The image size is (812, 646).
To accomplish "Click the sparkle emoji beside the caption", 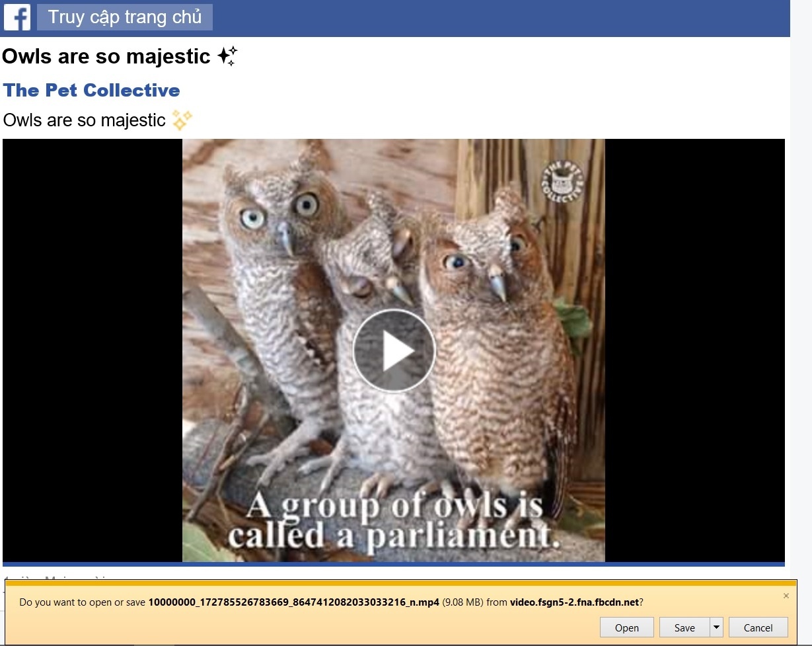I will point(181,119).
